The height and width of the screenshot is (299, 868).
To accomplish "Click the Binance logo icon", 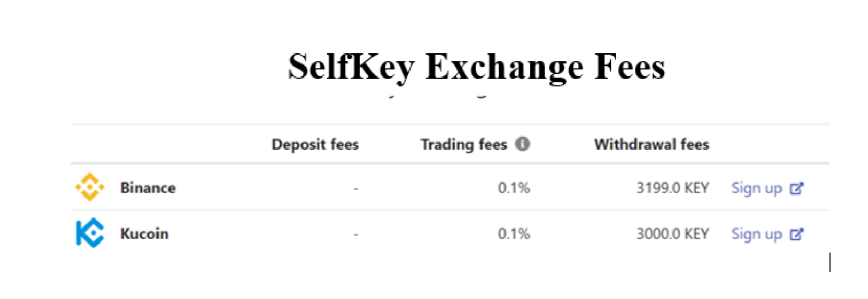I will pyautogui.click(x=90, y=187).
